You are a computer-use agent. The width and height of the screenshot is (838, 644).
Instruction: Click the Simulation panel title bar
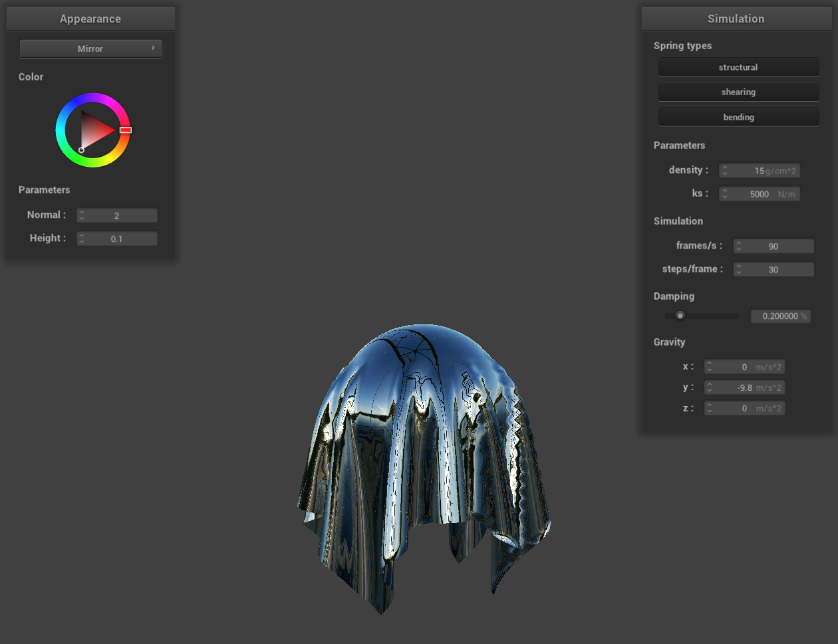(736, 19)
